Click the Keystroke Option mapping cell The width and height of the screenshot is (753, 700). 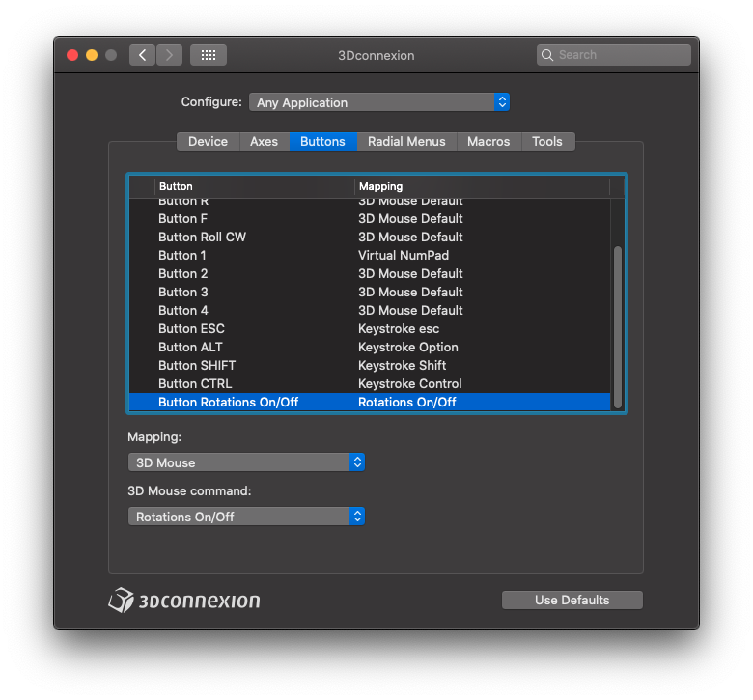click(408, 347)
